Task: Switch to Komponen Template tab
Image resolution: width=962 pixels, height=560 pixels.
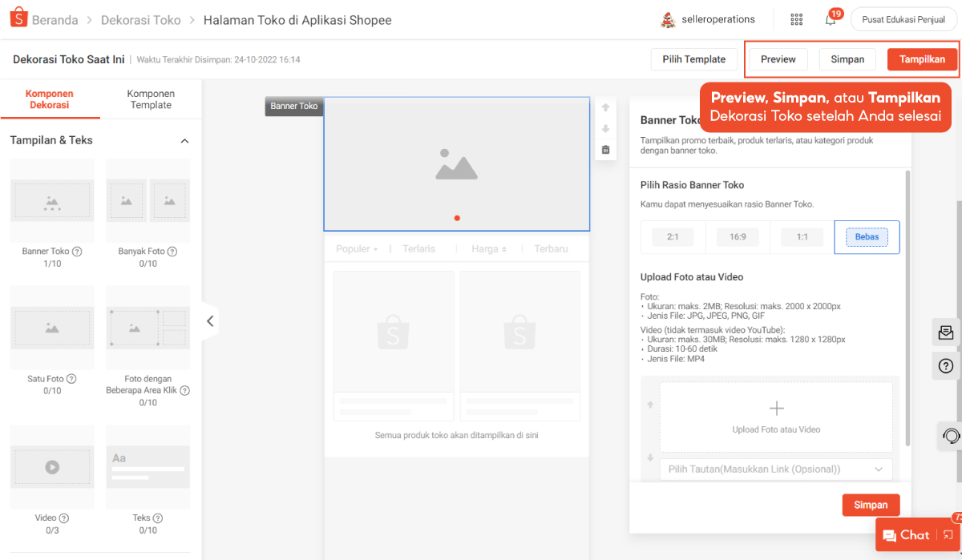Action: (x=151, y=99)
